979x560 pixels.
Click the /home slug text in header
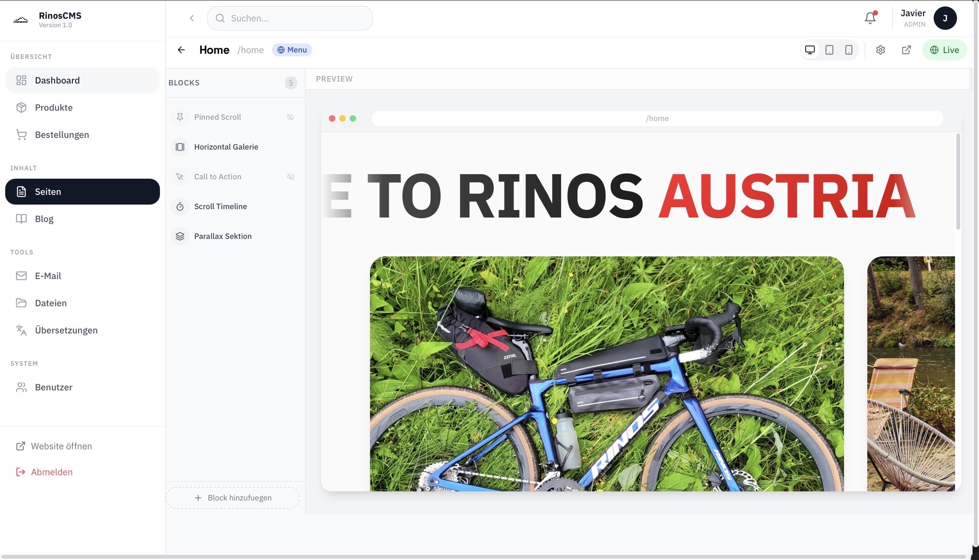tap(251, 50)
